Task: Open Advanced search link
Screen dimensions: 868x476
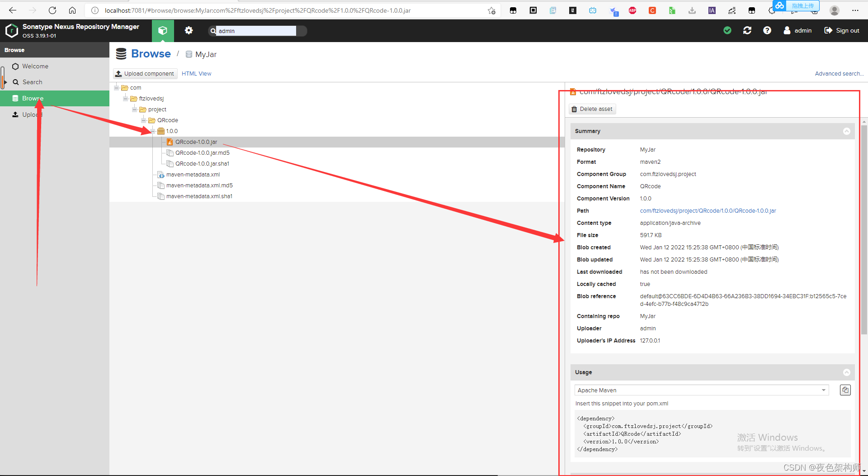Action: coord(839,73)
